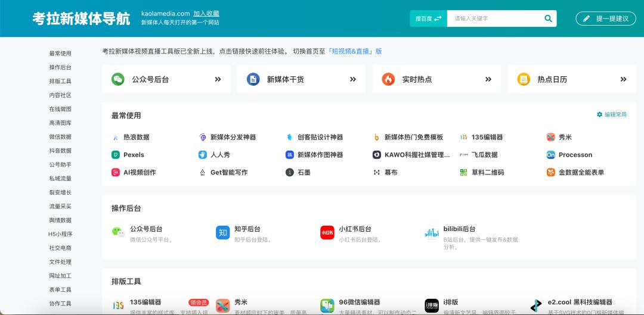Select 高清图库 in the left sidebar

(60, 123)
